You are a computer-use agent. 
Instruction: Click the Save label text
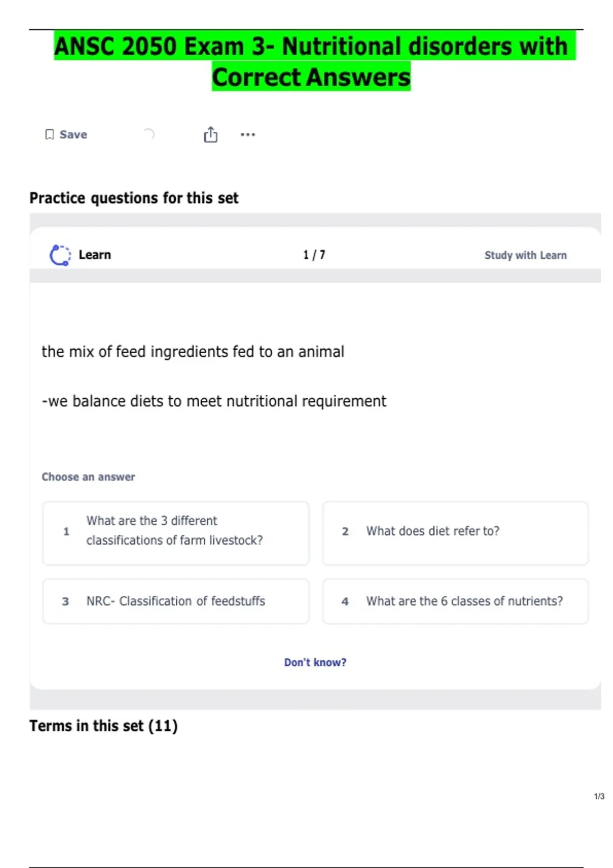(73, 135)
